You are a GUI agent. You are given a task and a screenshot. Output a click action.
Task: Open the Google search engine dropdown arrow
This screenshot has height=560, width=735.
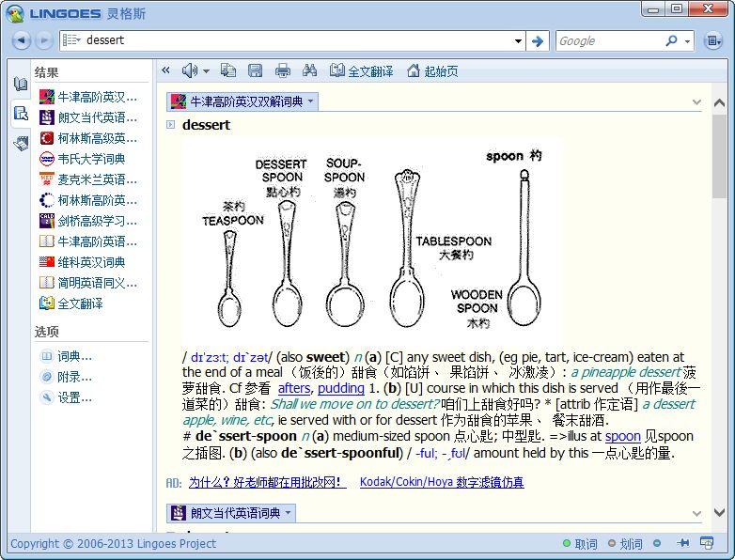tap(687, 41)
